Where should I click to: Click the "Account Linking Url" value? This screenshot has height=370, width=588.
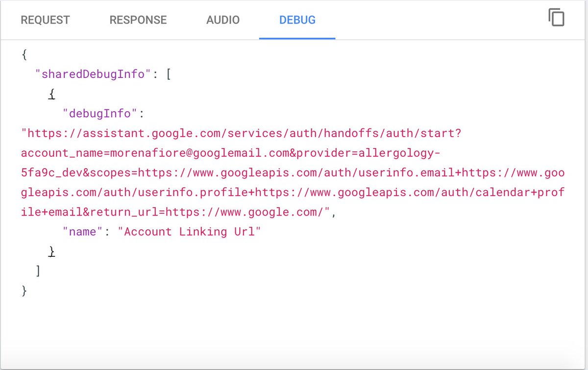(x=189, y=231)
